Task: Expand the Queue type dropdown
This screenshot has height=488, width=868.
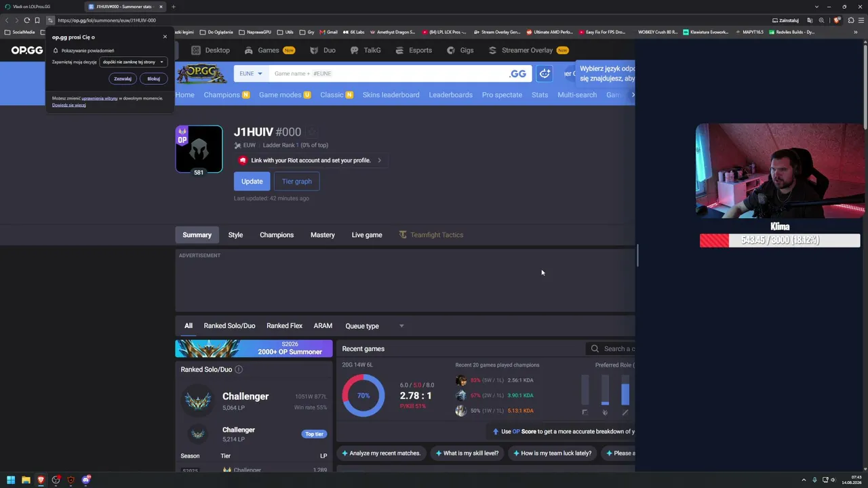Action: pyautogui.click(x=374, y=326)
